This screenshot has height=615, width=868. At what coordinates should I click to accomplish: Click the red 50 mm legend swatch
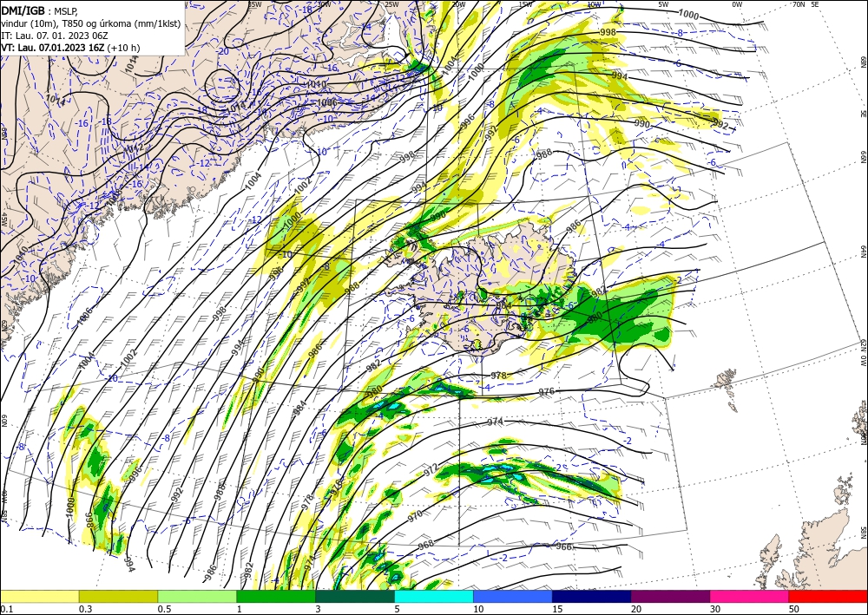click(828, 596)
